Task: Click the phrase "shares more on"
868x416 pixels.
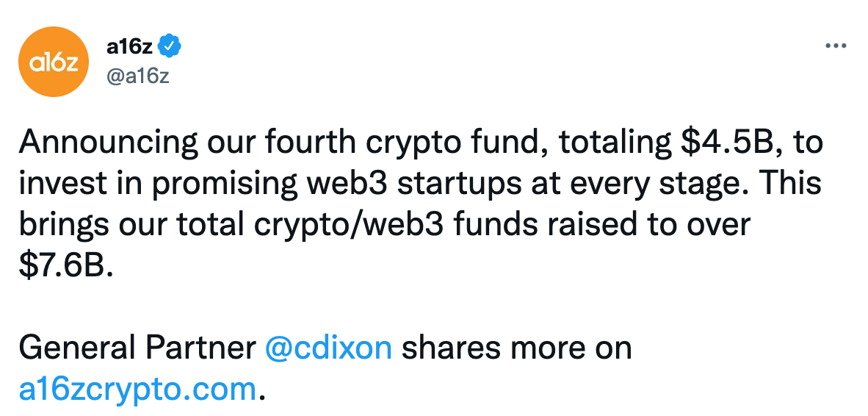Action: 516,348
